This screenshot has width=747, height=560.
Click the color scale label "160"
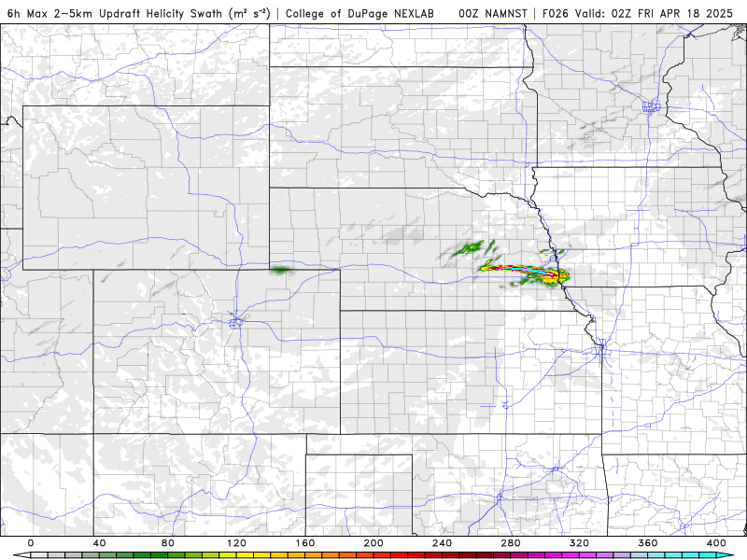point(305,543)
